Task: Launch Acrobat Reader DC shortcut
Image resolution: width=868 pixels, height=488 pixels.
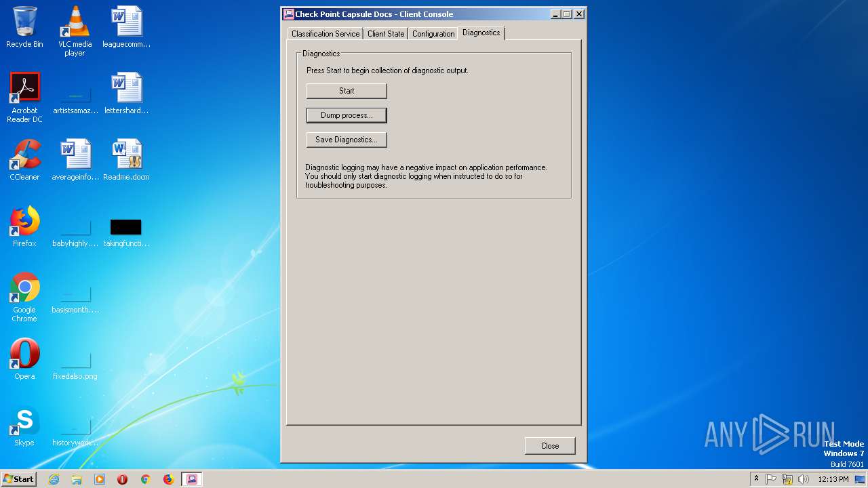Action: tap(24, 97)
